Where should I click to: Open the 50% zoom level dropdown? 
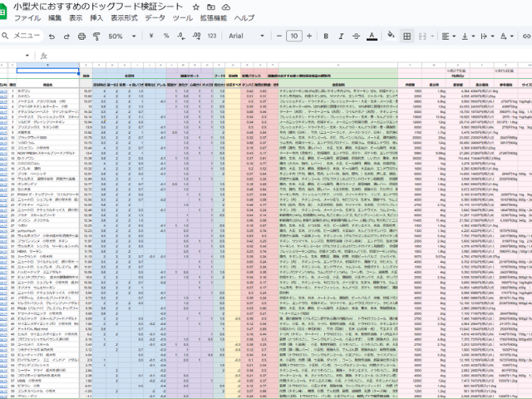122,36
